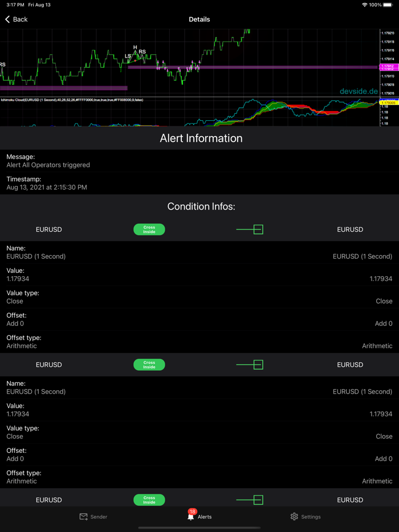Image resolution: width=399 pixels, height=532 pixels.
Task: Open the chart screenshot thumbnail
Action: pyautogui.click(x=199, y=77)
